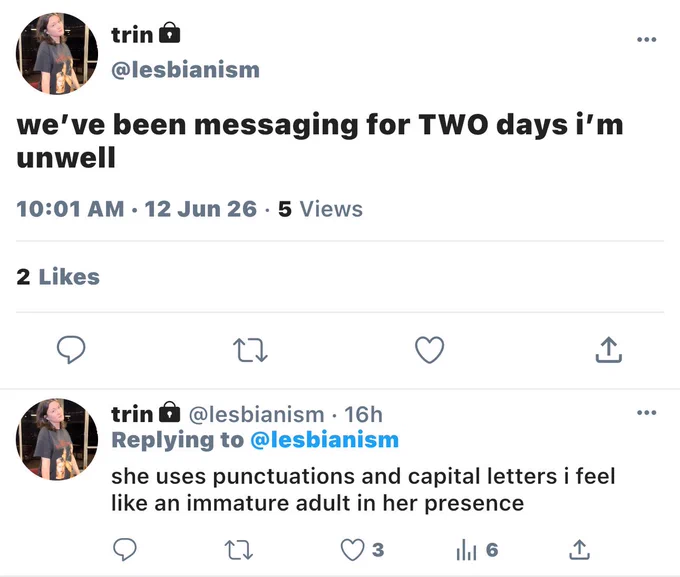Click the 16h timestamp on the reply

pyautogui.click(x=363, y=414)
